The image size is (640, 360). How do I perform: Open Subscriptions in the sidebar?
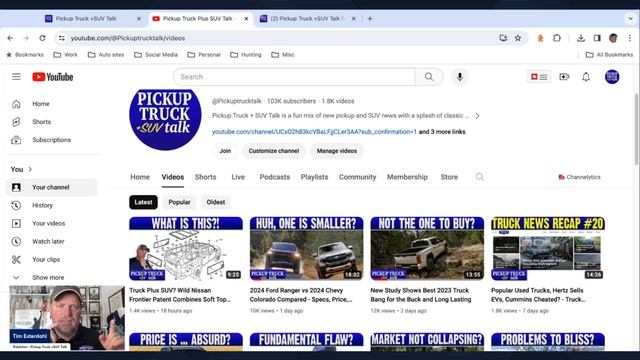pyautogui.click(x=52, y=140)
